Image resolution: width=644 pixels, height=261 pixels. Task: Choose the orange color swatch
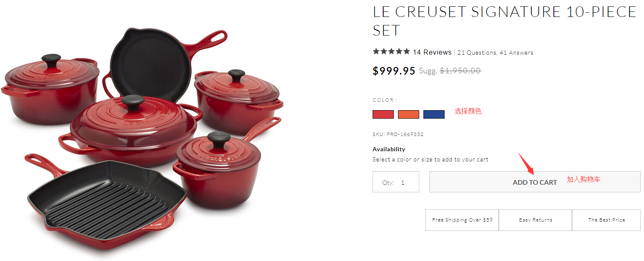click(x=408, y=114)
